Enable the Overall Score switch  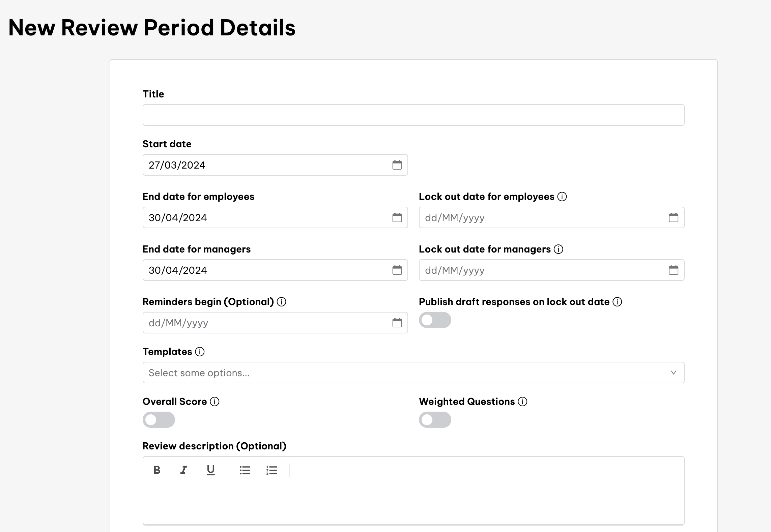[159, 420]
